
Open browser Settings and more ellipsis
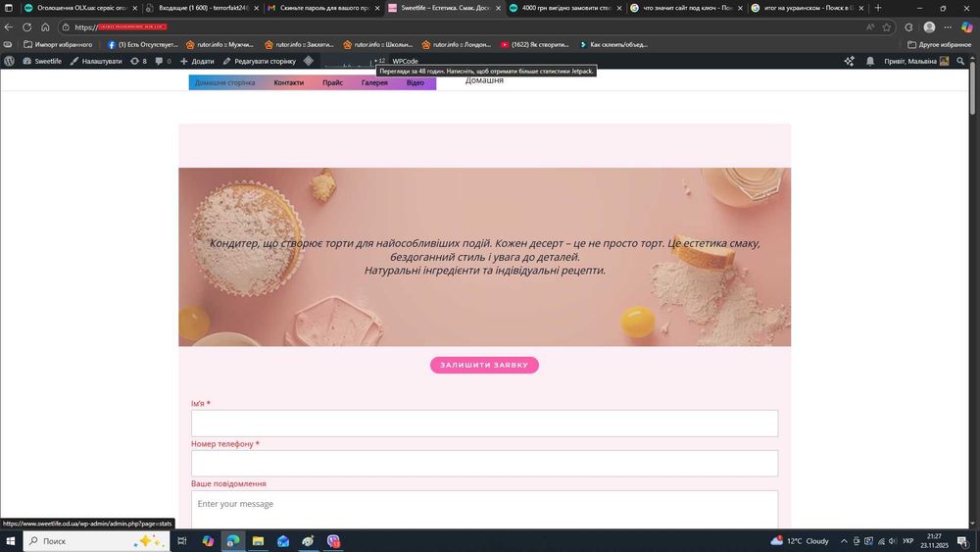click(948, 26)
